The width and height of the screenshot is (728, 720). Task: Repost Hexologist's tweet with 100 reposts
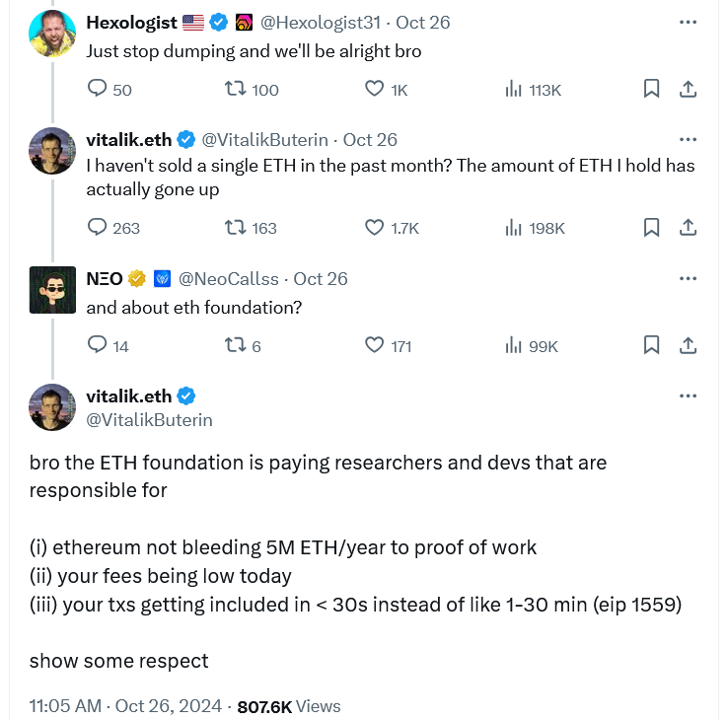point(236,89)
